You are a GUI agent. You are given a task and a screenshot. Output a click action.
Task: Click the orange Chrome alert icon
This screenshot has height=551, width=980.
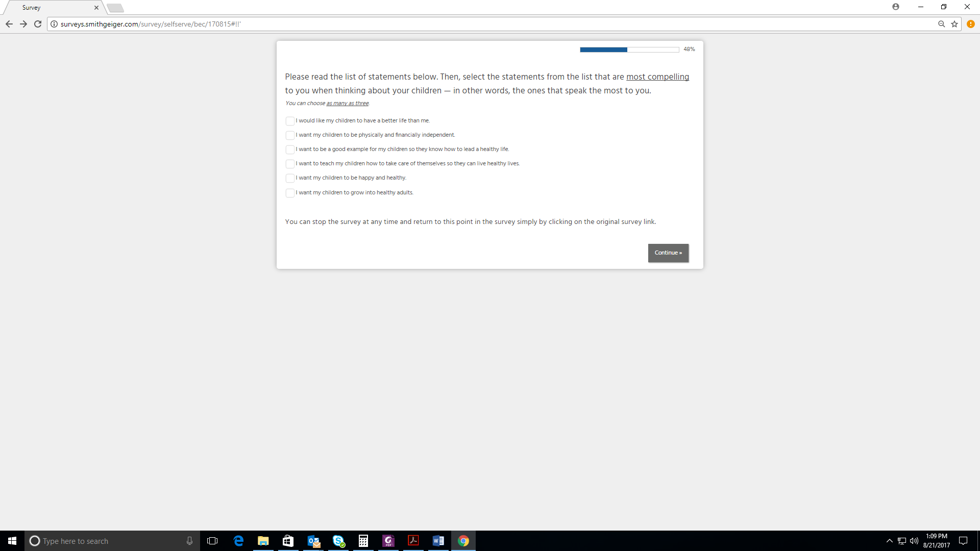[971, 24]
